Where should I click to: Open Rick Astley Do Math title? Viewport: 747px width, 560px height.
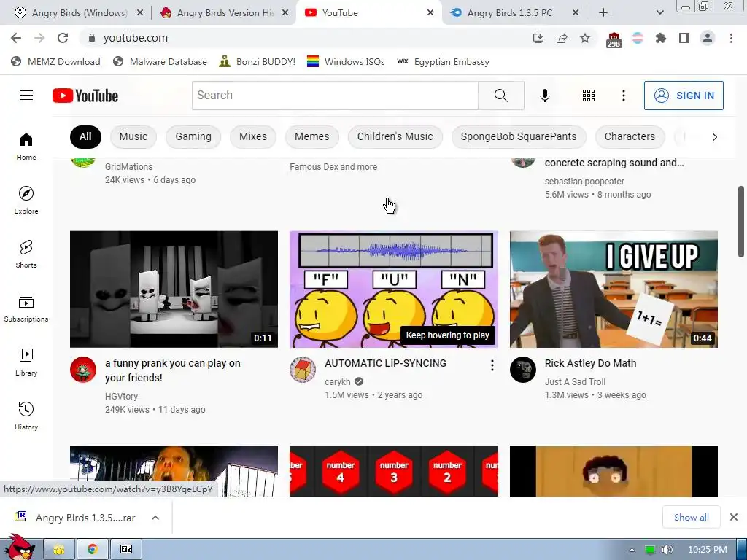click(x=590, y=363)
